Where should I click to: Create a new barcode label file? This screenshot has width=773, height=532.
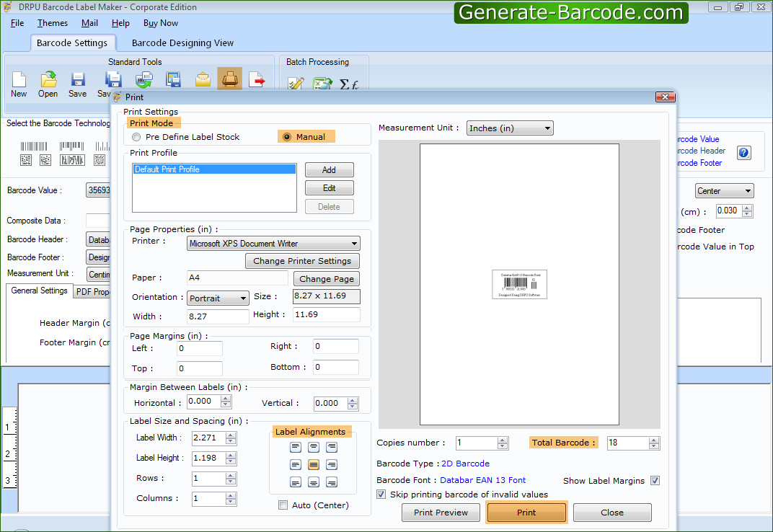tap(18, 81)
